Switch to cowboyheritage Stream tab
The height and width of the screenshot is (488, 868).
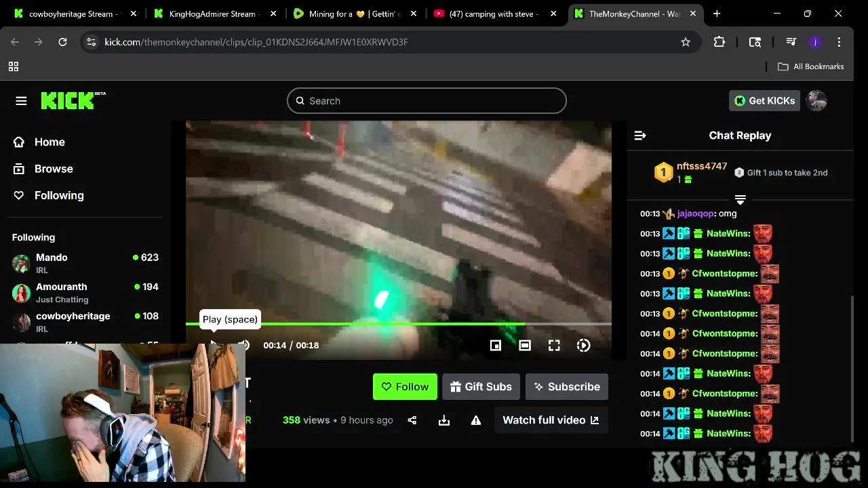click(x=73, y=14)
